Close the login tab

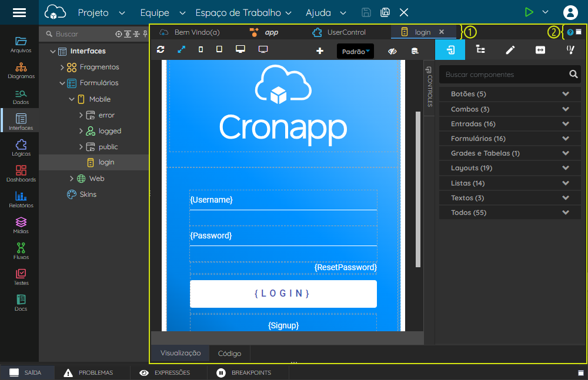tap(442, 32)
